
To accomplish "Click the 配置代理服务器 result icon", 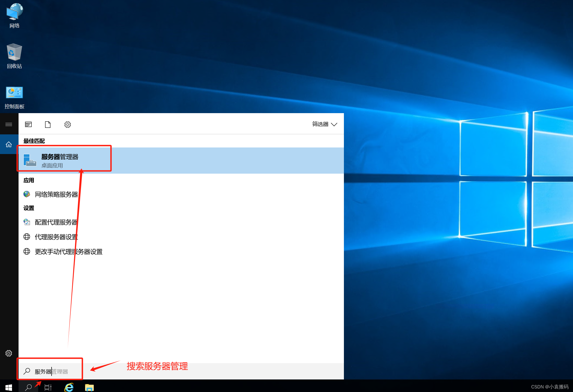I will [x=27, y=222].
